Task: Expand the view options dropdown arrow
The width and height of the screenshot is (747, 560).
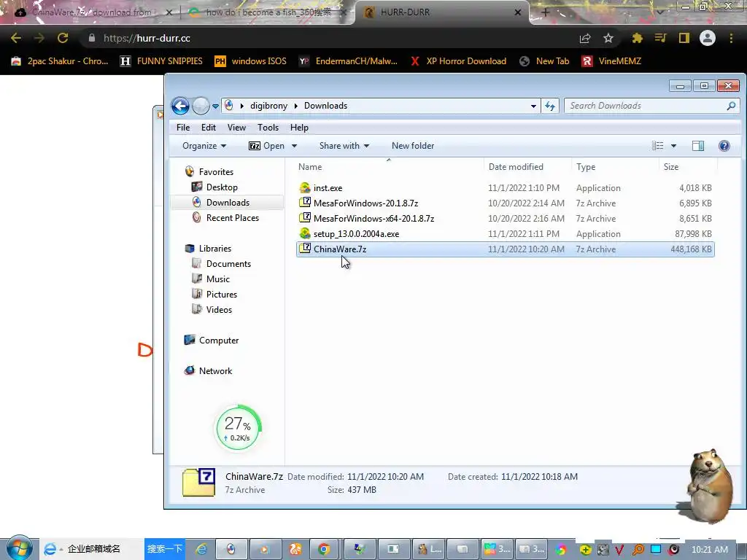Action: (x=673, y=146)
